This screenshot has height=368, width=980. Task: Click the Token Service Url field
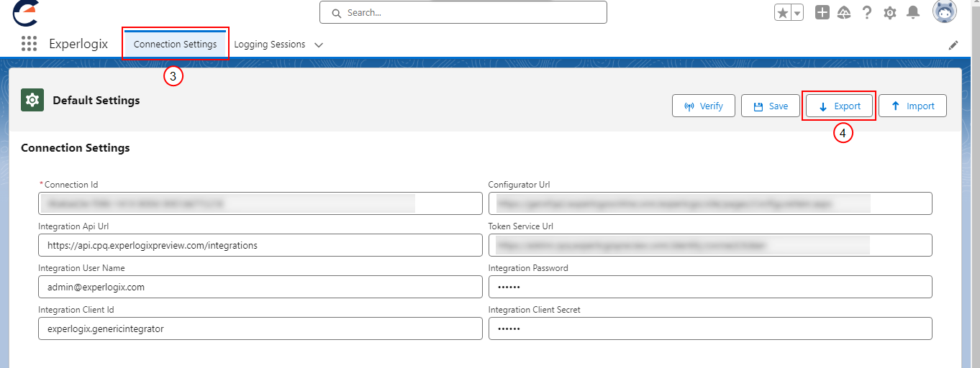(x=710, y=245)
